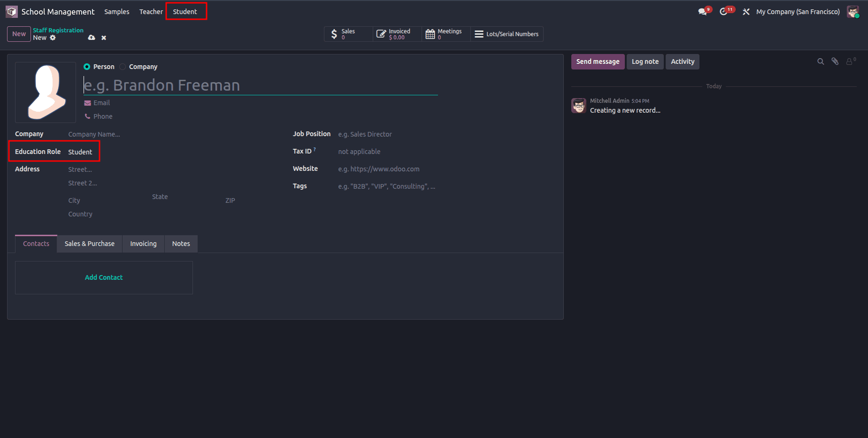The height and width of the screenshot is (438, 868).
Task: Click Mitchell Admin's avatar in chatter
Action: [x=579, y=106]
